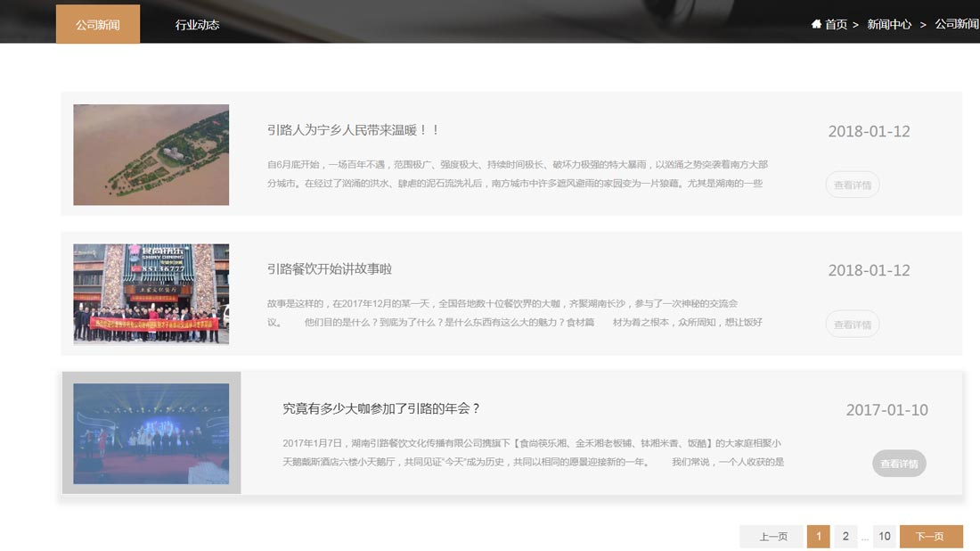
Task: Open the annual party stage thumbnail
Action: click(x=151, y=433)
